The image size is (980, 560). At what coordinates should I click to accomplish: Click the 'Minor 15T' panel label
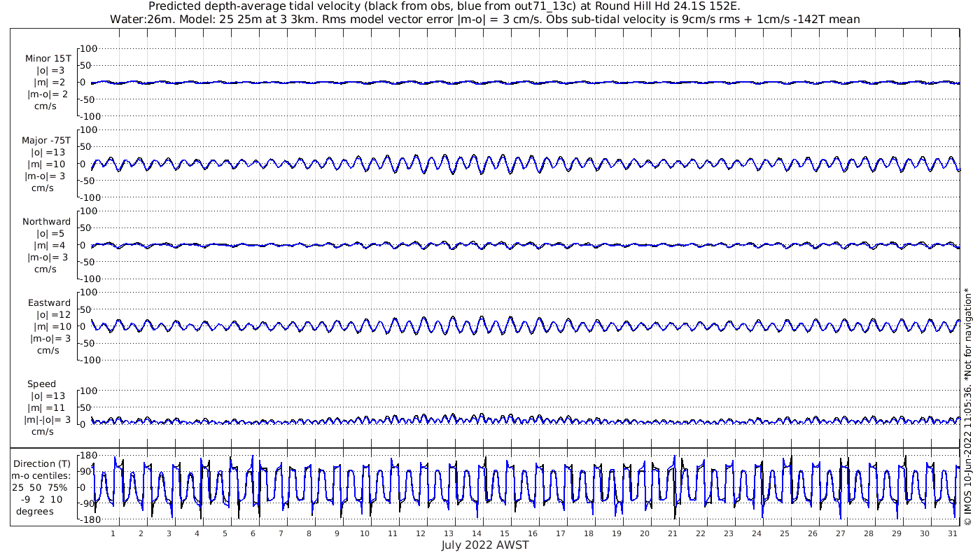click(48, 59)
